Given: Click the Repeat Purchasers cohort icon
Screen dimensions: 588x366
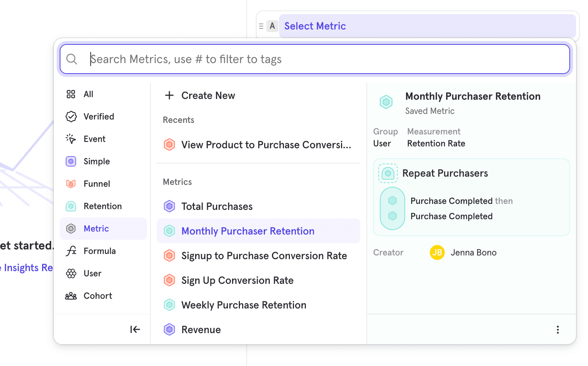Looking at the screenshot, I should [x=388, y=173].
